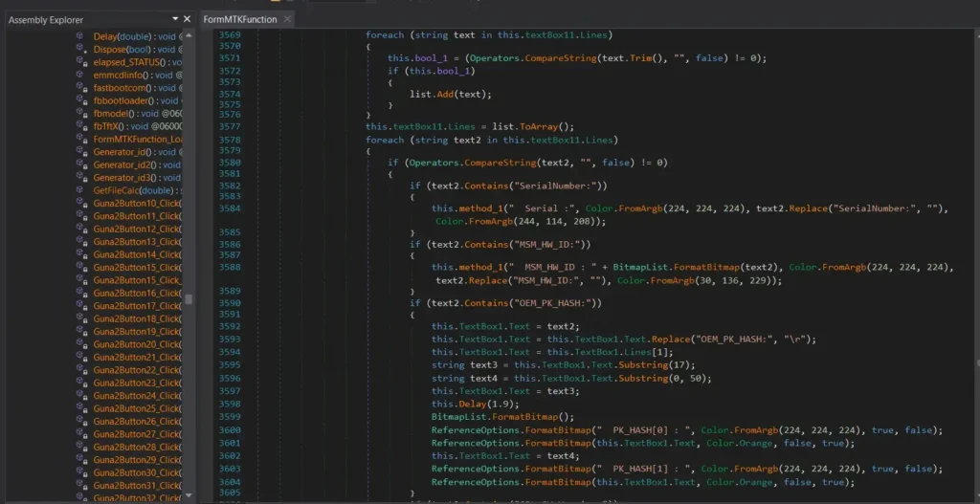980x504 pixels.
Task: Select fbTftX() method in the tree
Action: [137, 126]
